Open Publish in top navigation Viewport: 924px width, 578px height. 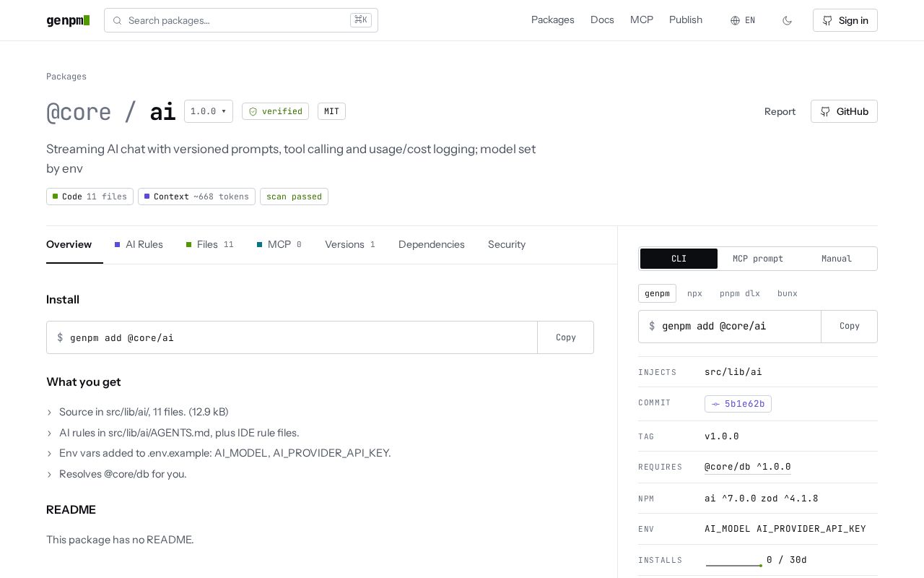(686, 20)
